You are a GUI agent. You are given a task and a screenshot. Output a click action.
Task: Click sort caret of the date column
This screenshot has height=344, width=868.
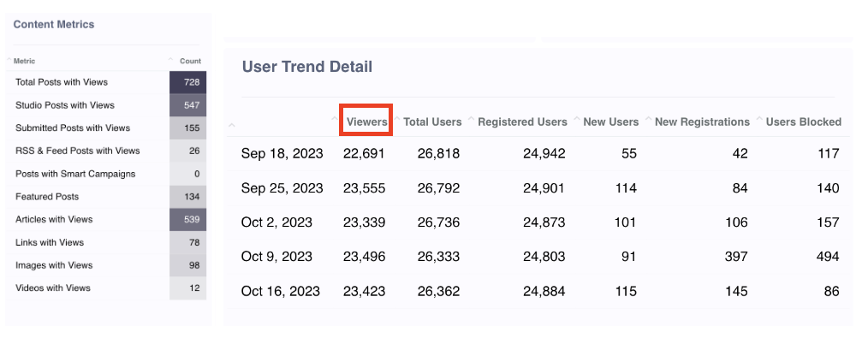coord(232,126)
